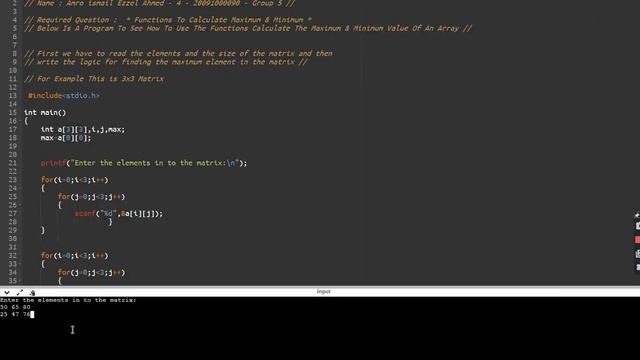Click the copy output icon in console bar
The image size is (640, 360).
33,292
